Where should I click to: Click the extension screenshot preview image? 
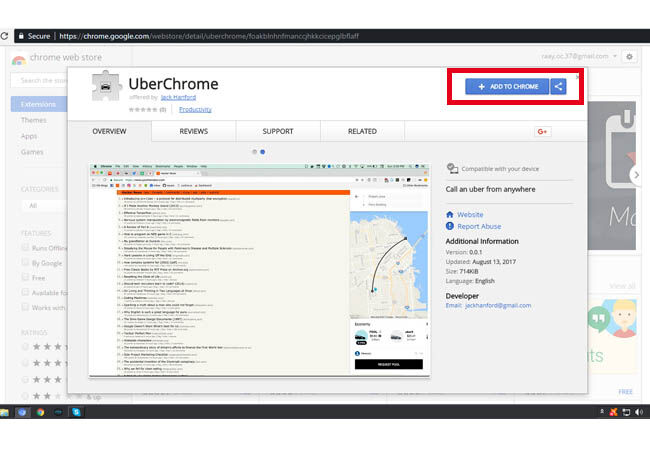click(260, 270)
